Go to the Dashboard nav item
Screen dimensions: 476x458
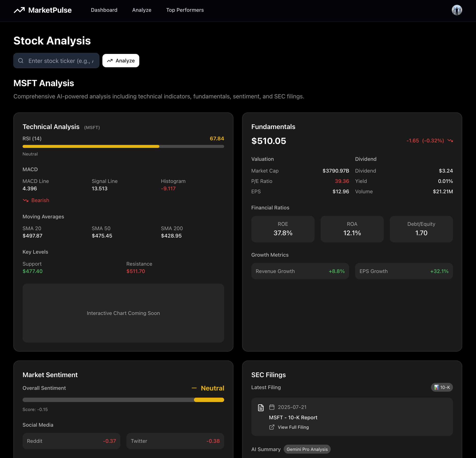pyautogui.click(x=104, y=10)
